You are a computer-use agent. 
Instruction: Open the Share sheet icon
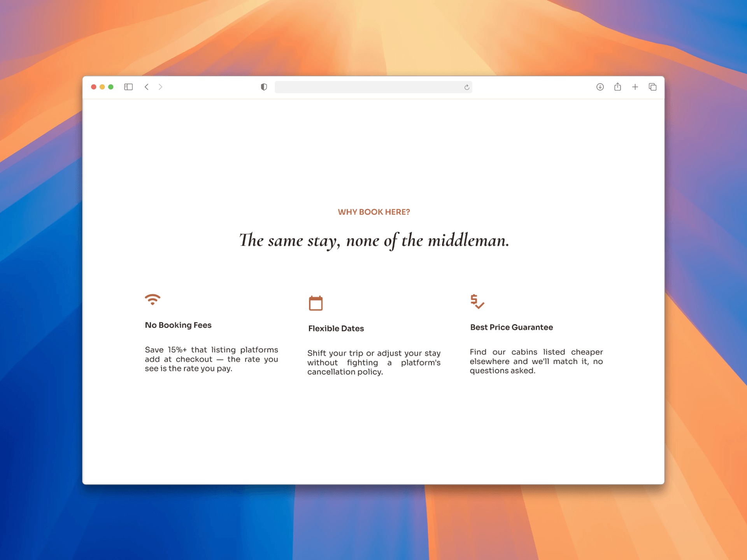pyautogui.click(x=617, y=87)
